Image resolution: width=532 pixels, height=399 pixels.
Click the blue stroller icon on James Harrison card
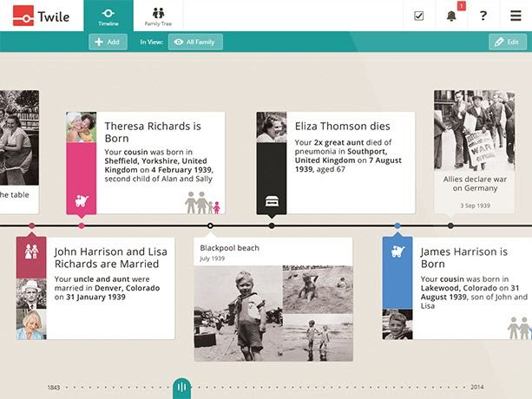point(397,252)
